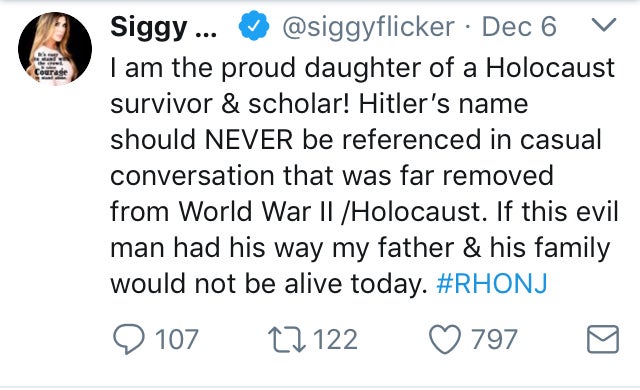
Task: Open the #RHONJ hashtag
Action: tap(491, 284)
